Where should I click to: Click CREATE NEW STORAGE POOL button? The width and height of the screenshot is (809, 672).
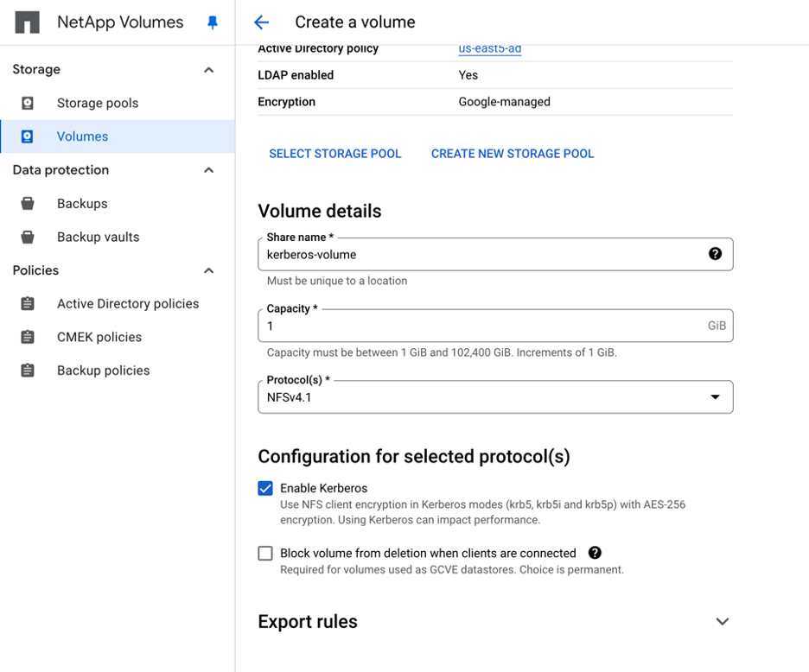(x=513, y=154)
